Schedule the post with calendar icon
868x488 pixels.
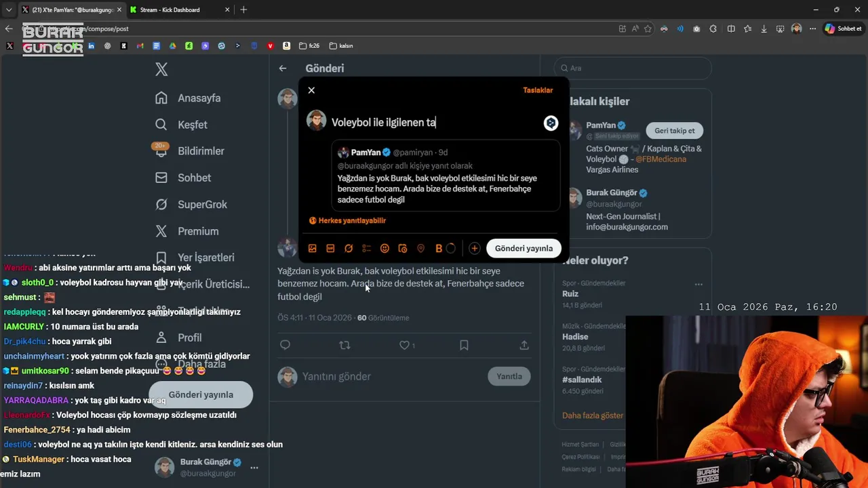pos(402,249)
